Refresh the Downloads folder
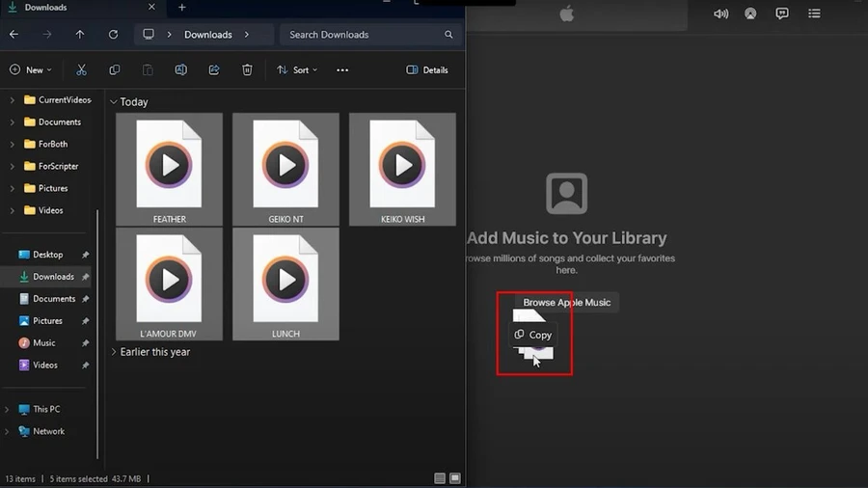 [x=114, y=35]
